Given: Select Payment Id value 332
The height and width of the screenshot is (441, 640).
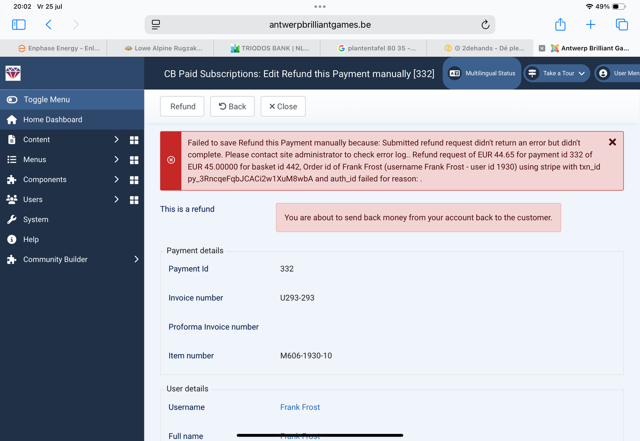Looking at the screenshot, I should click(287, 269).
